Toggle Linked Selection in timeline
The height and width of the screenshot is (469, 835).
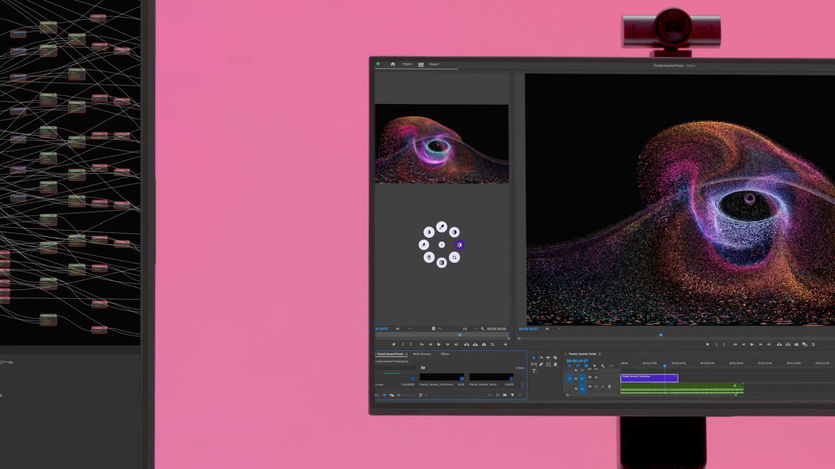(x=586, y=366)
